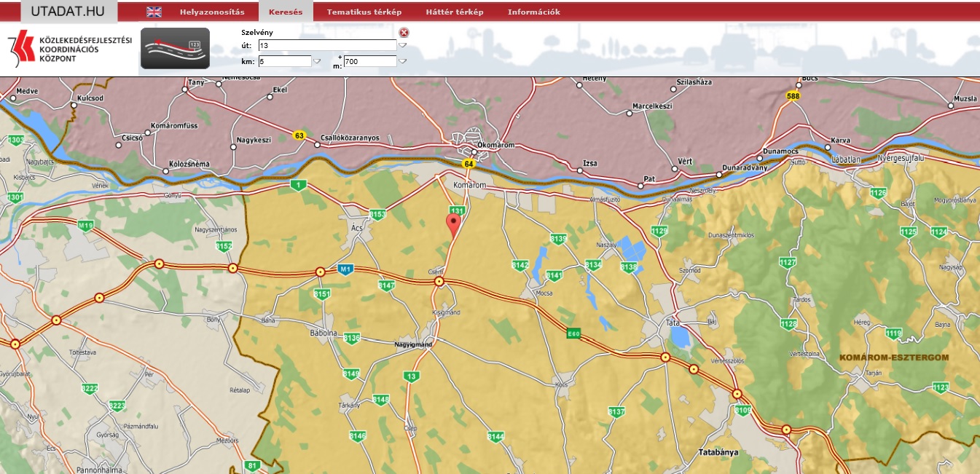Image resolution: width=980 pixels, height=474 pixels.
Task: Go to the Információk menu
Action: [533, 12]
